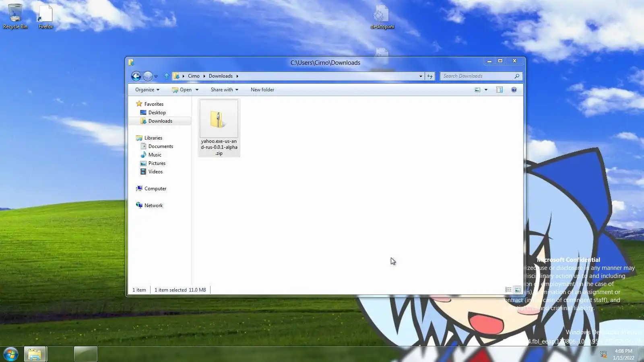This screenshot has height=362, width=644.
Task: Click the Downloads breadcrumb in address bar
Action: (221, 76)
